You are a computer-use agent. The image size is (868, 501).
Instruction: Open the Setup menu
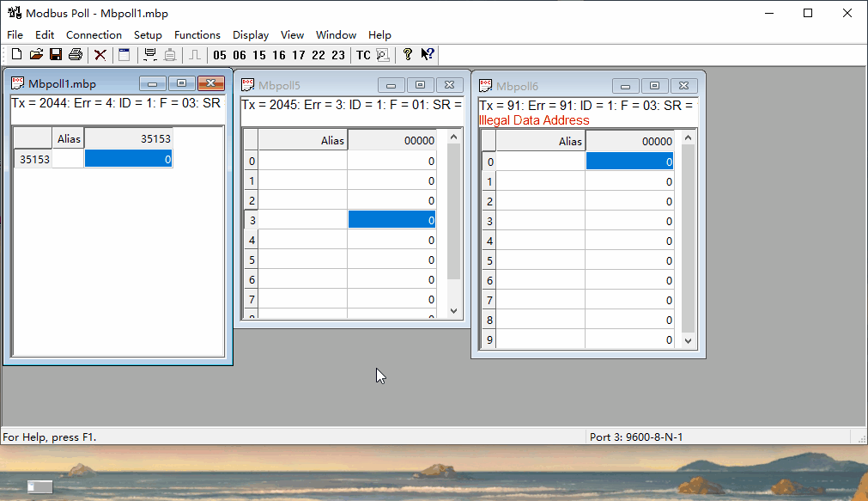pos(148,35)
